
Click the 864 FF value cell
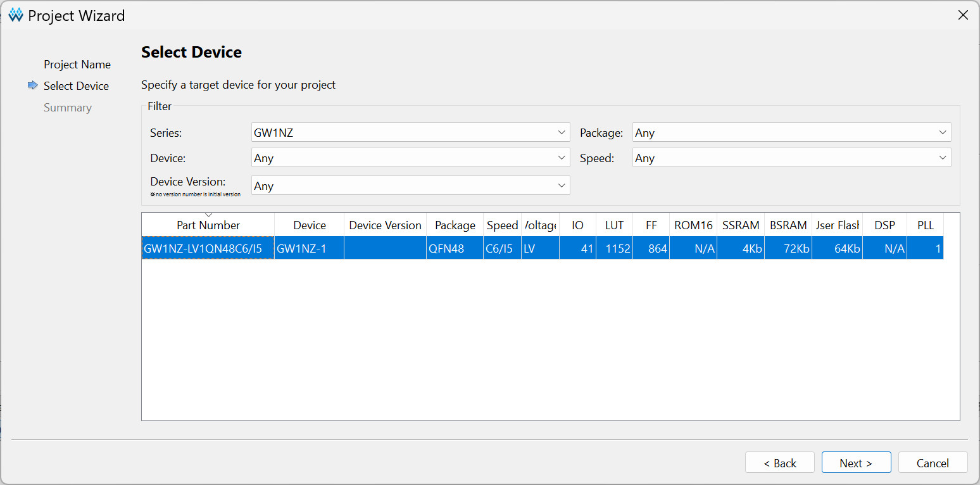click(651, 248)
